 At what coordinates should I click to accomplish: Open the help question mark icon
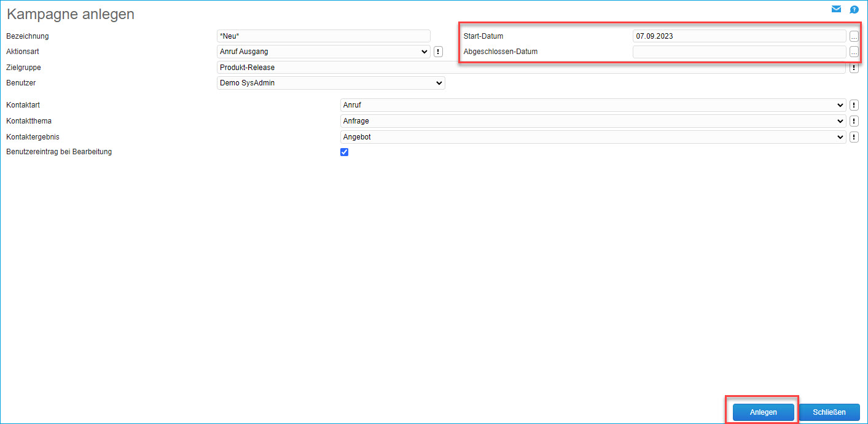854,9
